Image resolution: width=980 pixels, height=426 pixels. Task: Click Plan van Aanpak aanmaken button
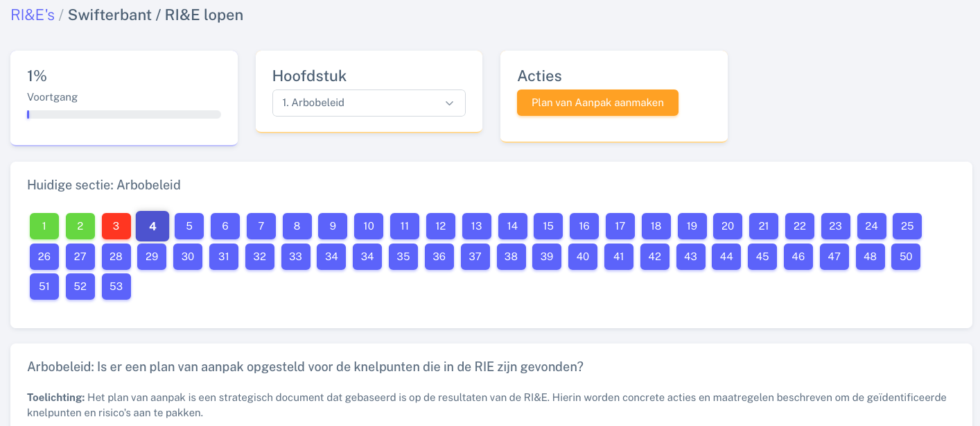pos(597,103)
